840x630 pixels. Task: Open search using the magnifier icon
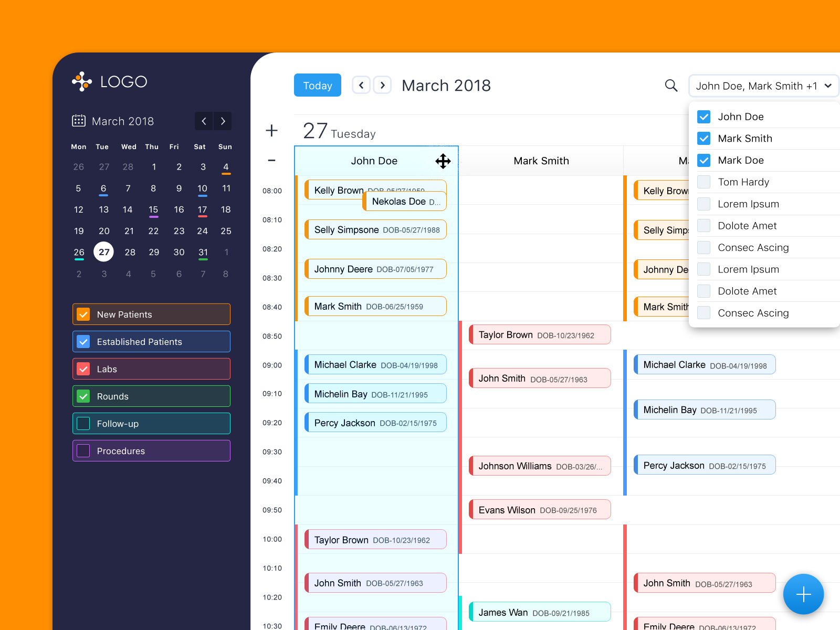point(671,85)
